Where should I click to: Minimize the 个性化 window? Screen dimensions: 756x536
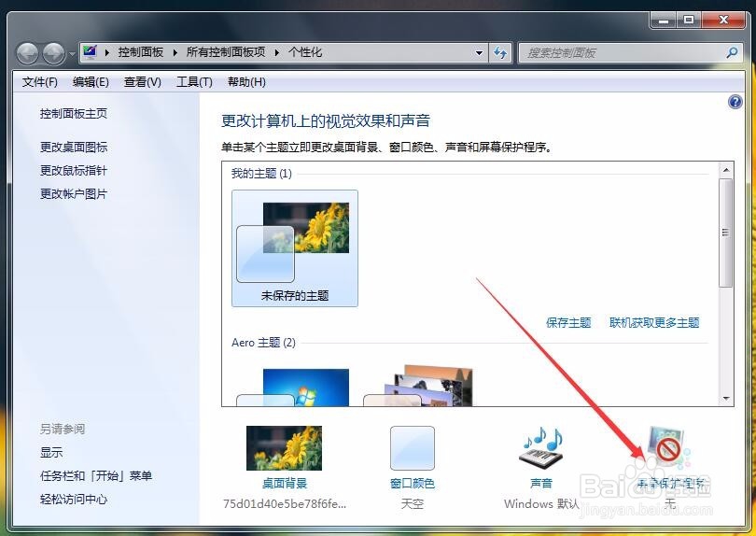664,21
